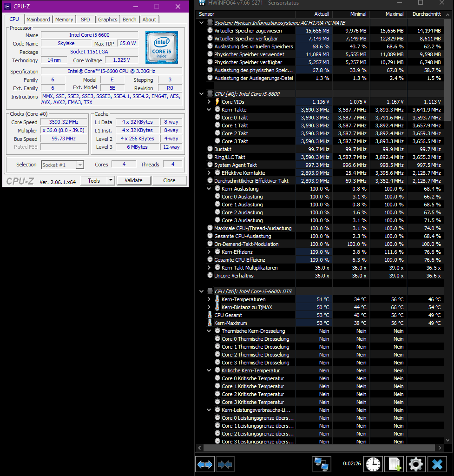This screenshot has height=476, width=454.
Task: Click the log file with plus icon
Action: pos(394,464)
